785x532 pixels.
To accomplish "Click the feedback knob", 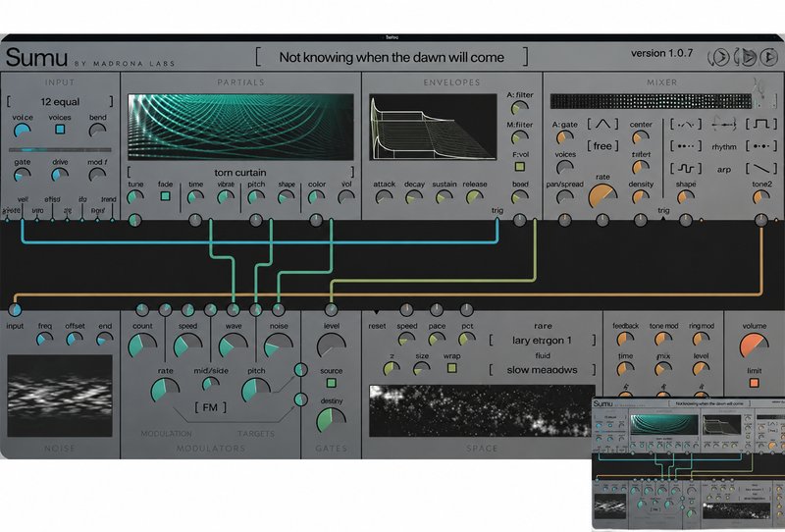I will tap(625, 340).
